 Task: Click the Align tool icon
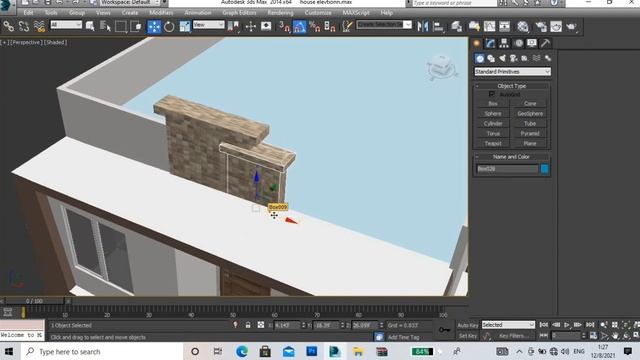(x=438, y=27)
